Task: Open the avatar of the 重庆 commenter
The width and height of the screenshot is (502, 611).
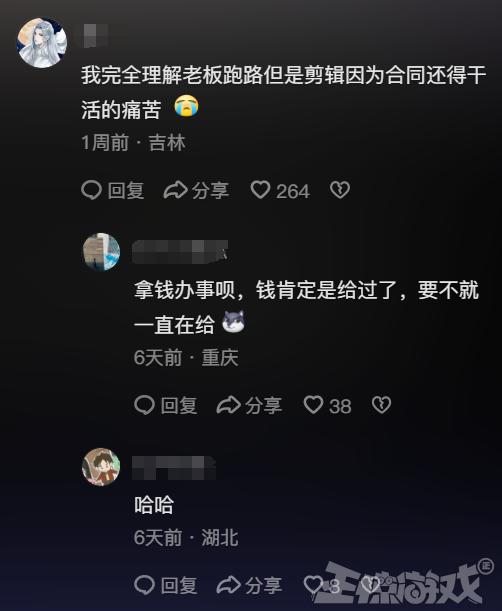Action: click(101, 252)
